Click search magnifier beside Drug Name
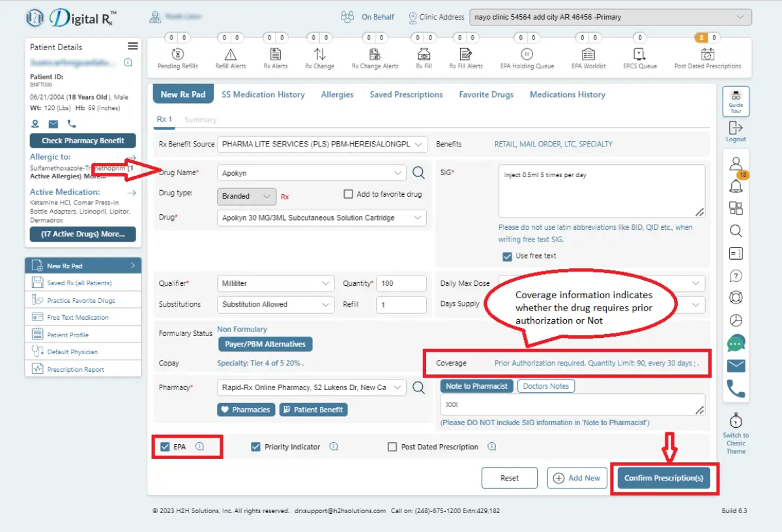The width and height of the screenshot is (782, 532). [419, 173]
